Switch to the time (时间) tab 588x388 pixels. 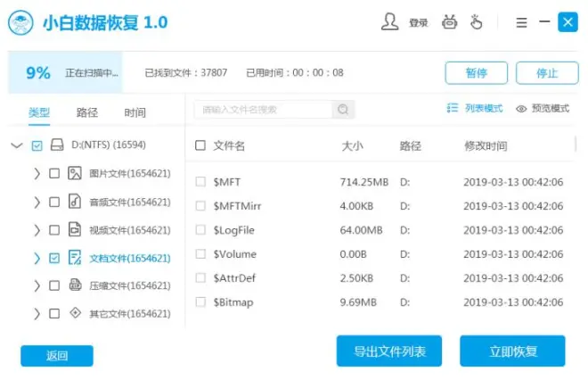(x=135, y=113)
